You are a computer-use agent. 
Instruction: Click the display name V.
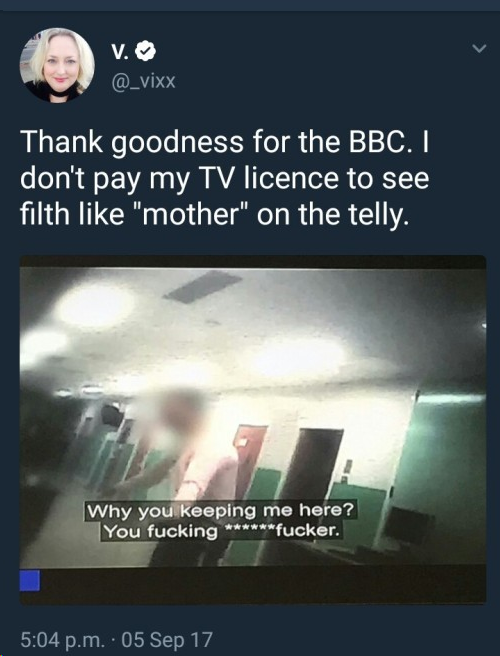pyautogui.click(x=119, y=51)
